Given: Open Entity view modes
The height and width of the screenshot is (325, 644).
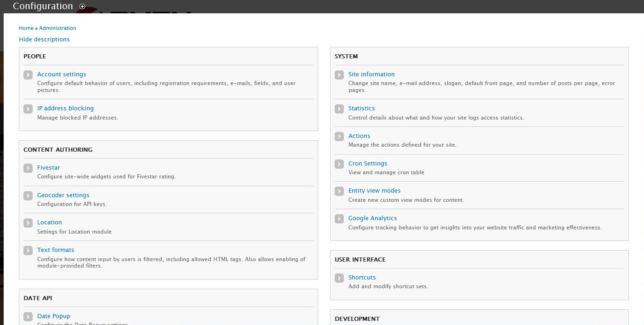Looking at the screenshot, I should (x=374, y=191).
